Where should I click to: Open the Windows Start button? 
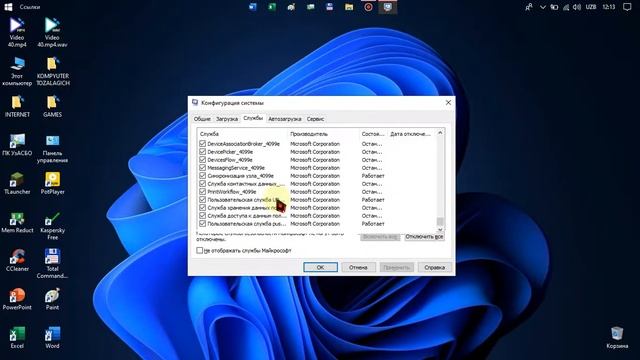tap(8, 7)
